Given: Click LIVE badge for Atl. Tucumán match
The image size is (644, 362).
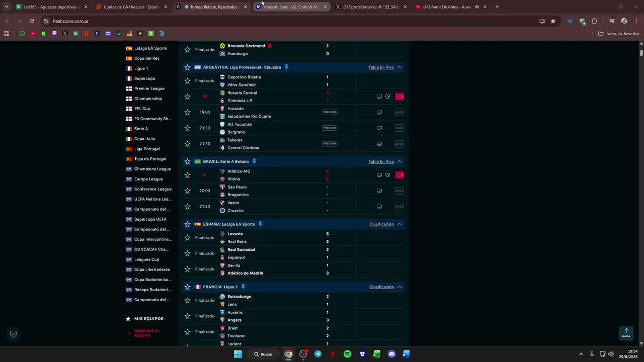Looking at the screenshot, I should [x=399, y=128].
